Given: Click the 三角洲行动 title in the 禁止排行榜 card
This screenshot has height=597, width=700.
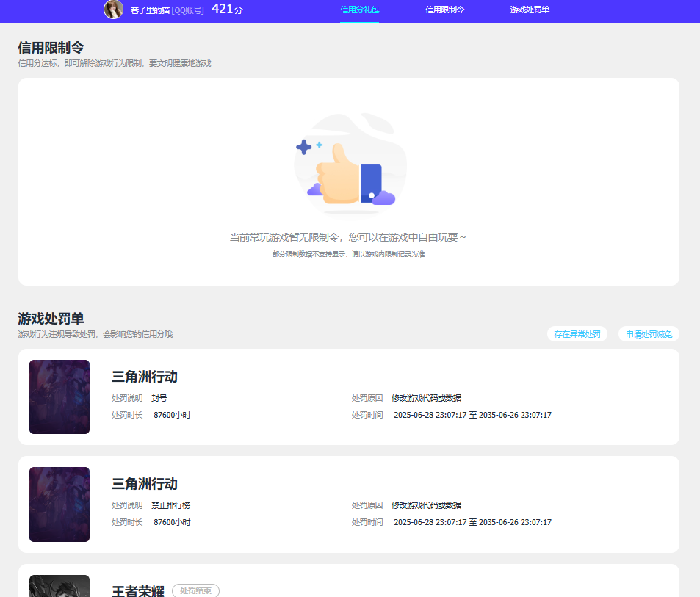Looking at the screenshot, I should pos(145,484).
